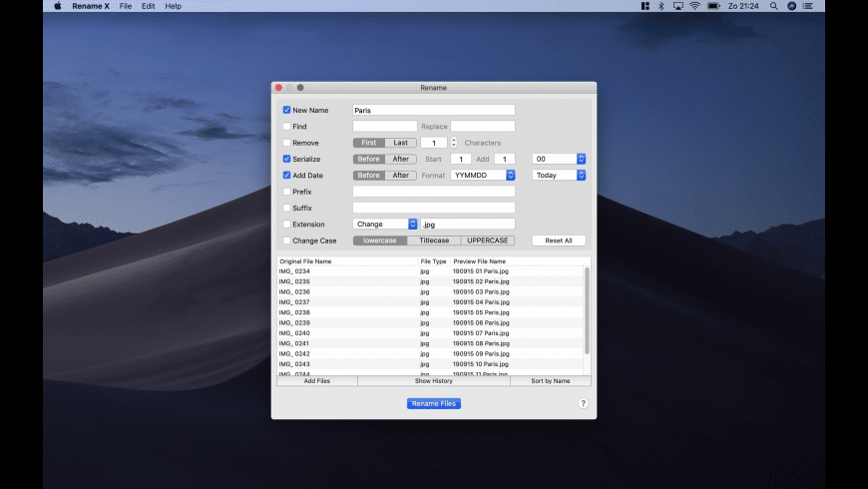Select After for Add Date position
Viewport: 868px width, 489px height.
(401, 175)
